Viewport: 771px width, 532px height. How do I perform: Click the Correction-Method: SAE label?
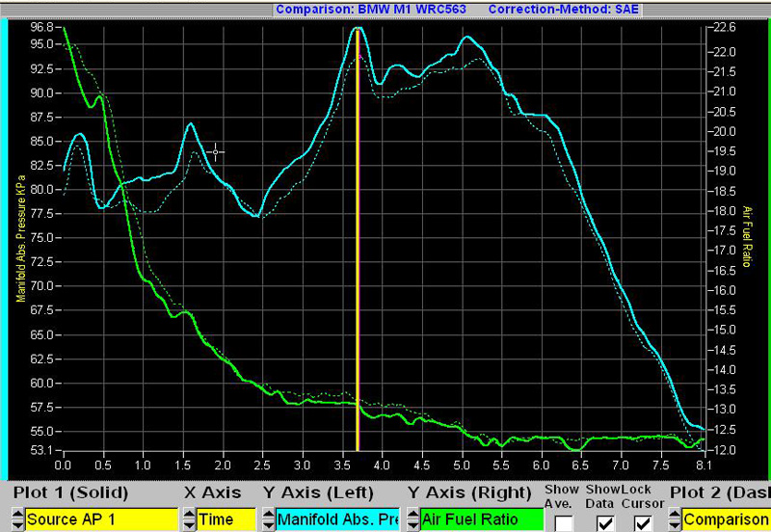point(564,9)
